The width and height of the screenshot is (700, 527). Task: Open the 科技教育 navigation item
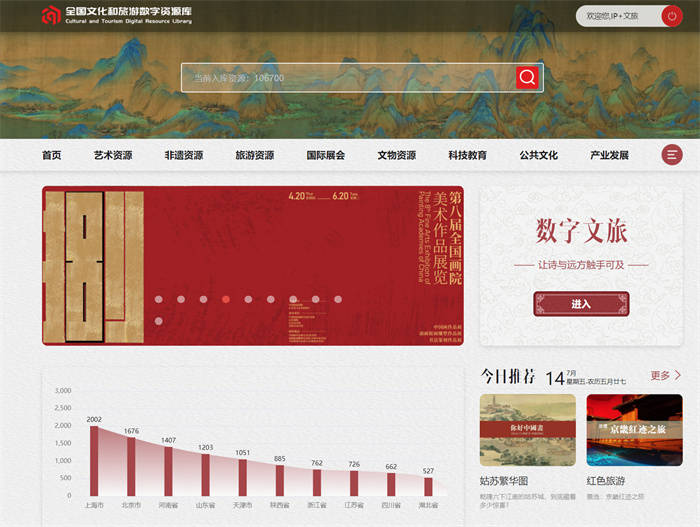[x=467, y=156]
